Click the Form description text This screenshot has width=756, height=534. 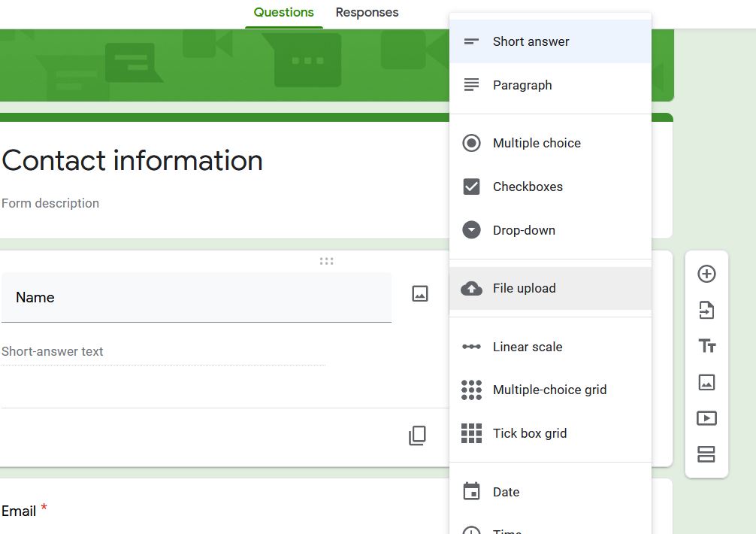pyautogui.click(x=50, y=203)
